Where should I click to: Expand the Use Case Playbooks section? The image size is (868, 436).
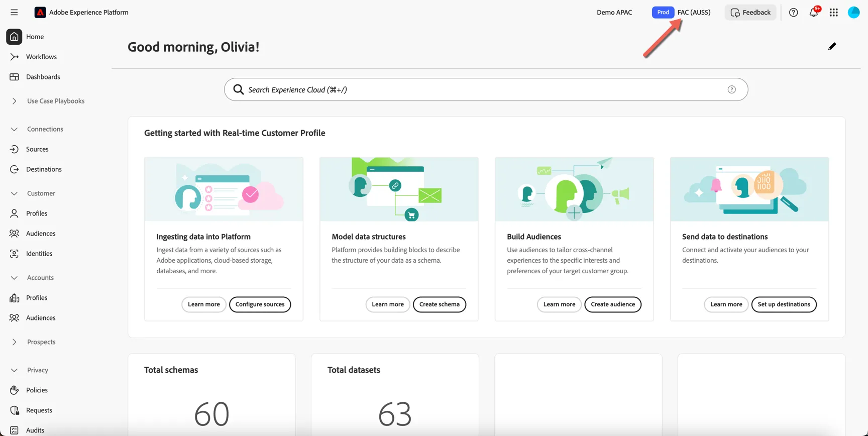14,101
